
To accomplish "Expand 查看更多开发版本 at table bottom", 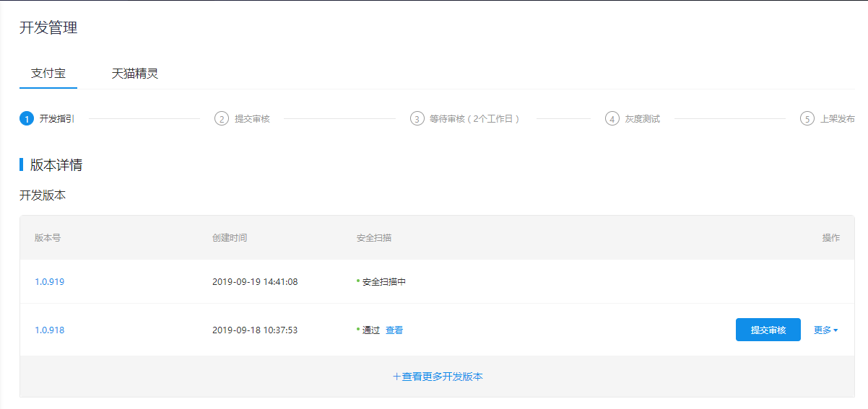I will pyautogui.click(x=438, y=377).
